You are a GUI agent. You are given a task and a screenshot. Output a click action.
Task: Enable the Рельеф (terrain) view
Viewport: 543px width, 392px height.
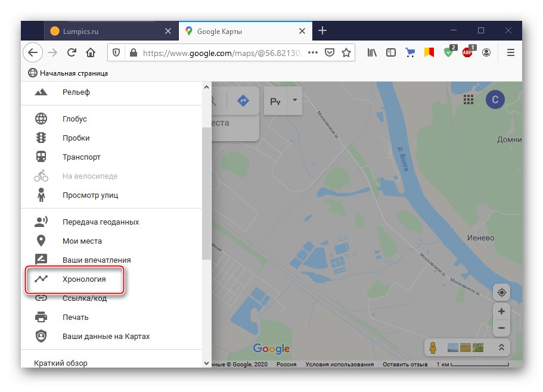(42, 92)
